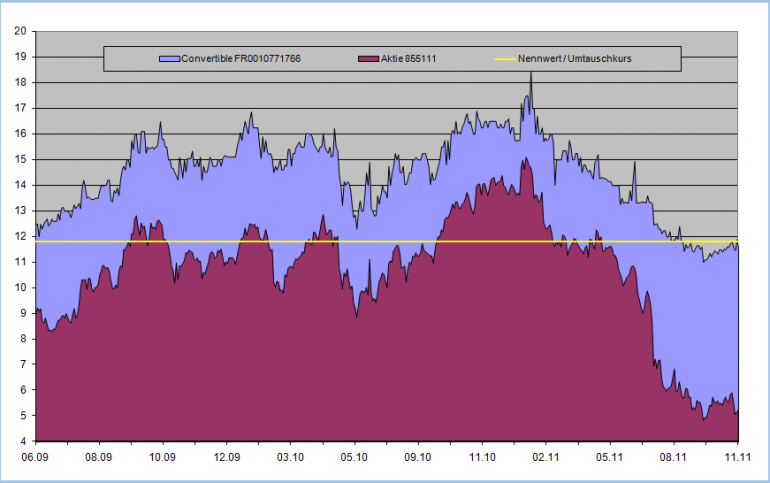The width and height of the screenshot is (770, 483).
Task: Click the y-axis value 14
Action: pos(20,185)
